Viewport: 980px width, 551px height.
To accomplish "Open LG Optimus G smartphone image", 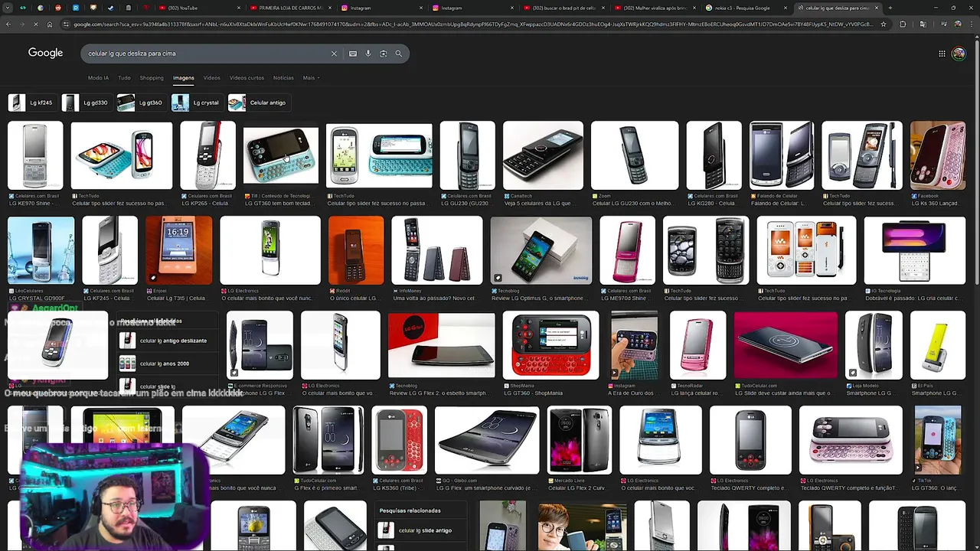I will (x=541, y=250).
